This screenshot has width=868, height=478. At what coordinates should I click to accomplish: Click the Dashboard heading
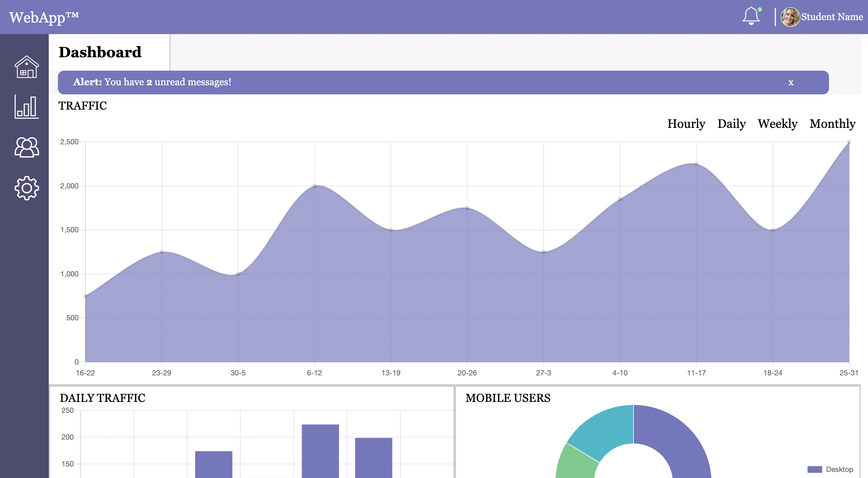[100, 52]
